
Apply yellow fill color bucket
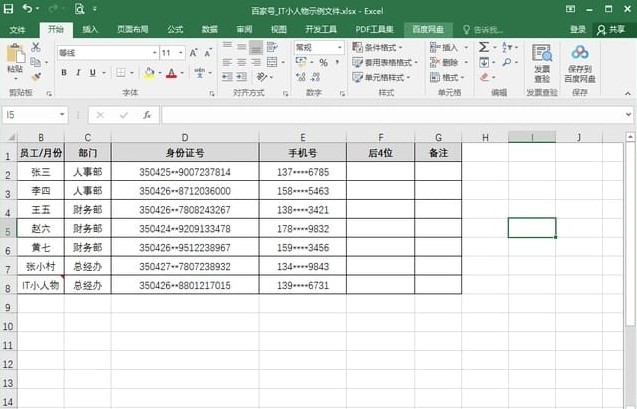pos(149,73)
